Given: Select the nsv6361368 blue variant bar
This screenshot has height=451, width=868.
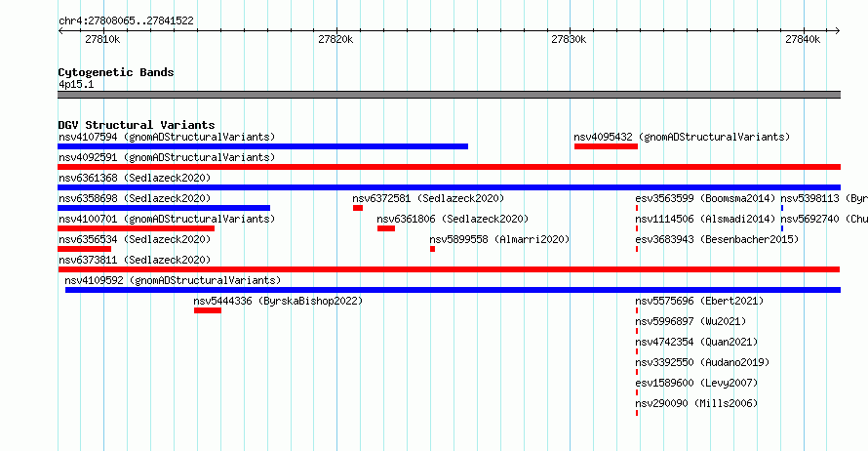Looking at the screenshot, I should point(449,187).
